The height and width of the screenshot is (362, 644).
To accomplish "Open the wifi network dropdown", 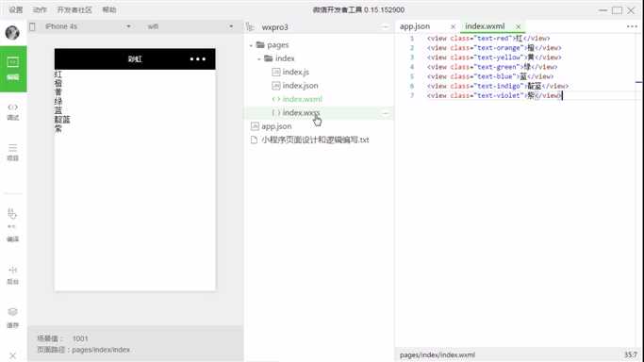I will click(x=190, y=26).
